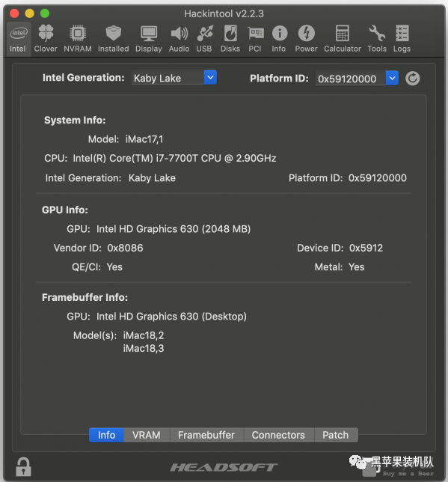Select the Info bottom tab
This screenshot has width=448, height=482.
tap(107, 435)
